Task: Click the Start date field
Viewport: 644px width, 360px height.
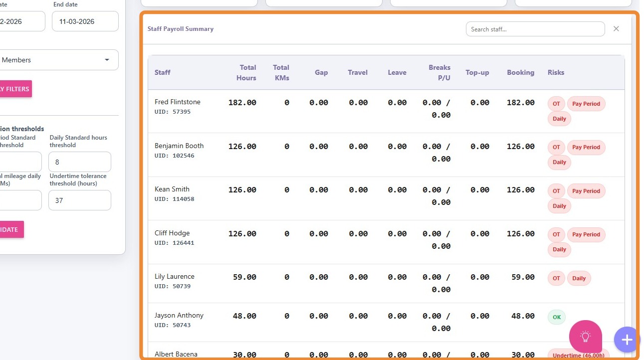Action: (x=20, y=21)
